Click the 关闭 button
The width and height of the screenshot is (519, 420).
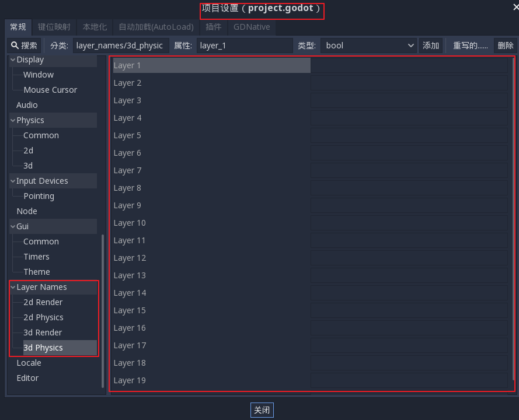262,410
